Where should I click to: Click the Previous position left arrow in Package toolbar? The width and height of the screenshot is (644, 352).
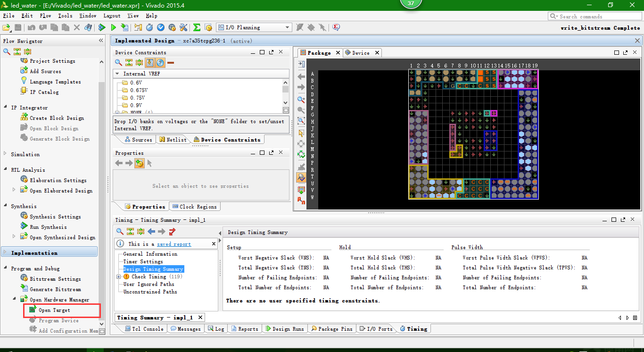pyautogui.click(x=301, y=76)
